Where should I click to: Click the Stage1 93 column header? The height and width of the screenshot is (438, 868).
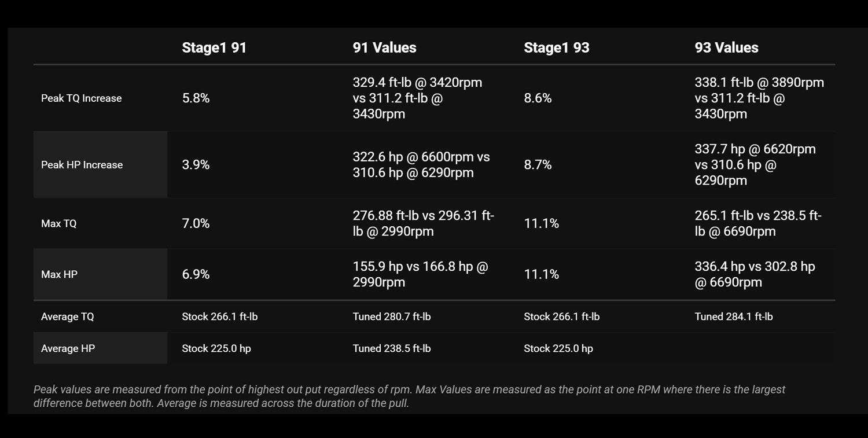[556, 47]
